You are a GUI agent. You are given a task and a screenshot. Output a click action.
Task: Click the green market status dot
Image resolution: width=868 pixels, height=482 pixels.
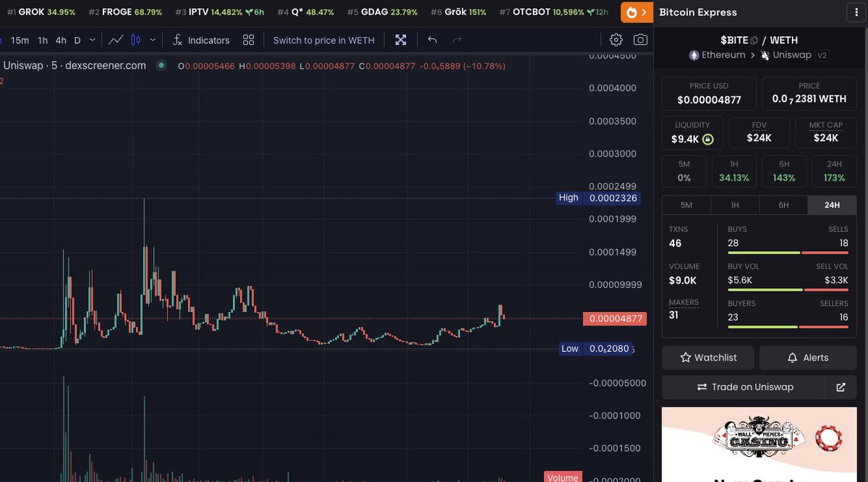coord(161,65)
